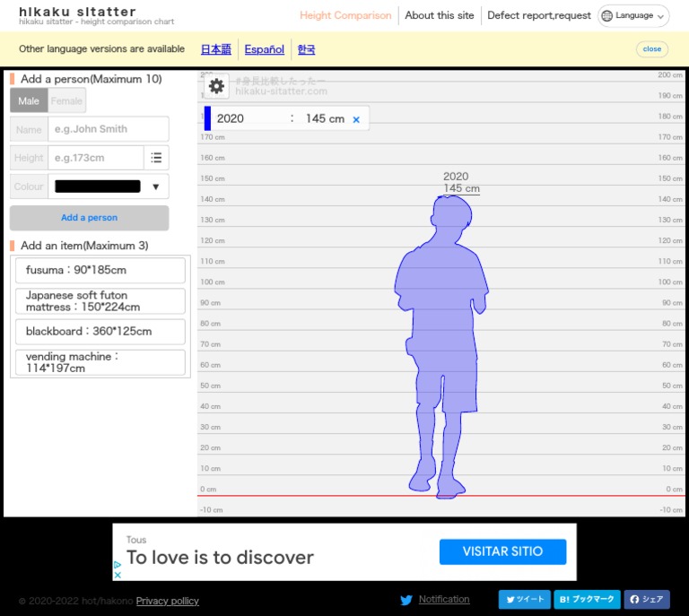Click the 2020 blue colour bar indicator
Screen dimensions: 689x616
point(207,118)
